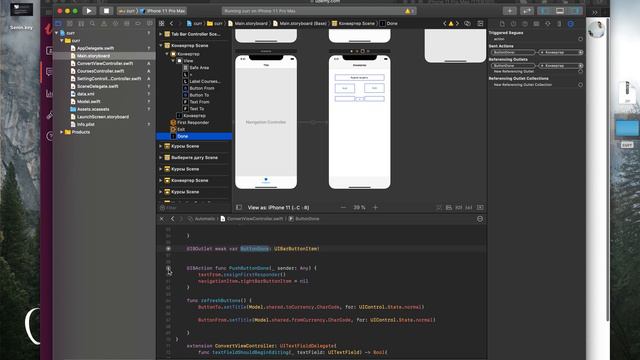Click the code review arrows button

click(x=527, y=11)
